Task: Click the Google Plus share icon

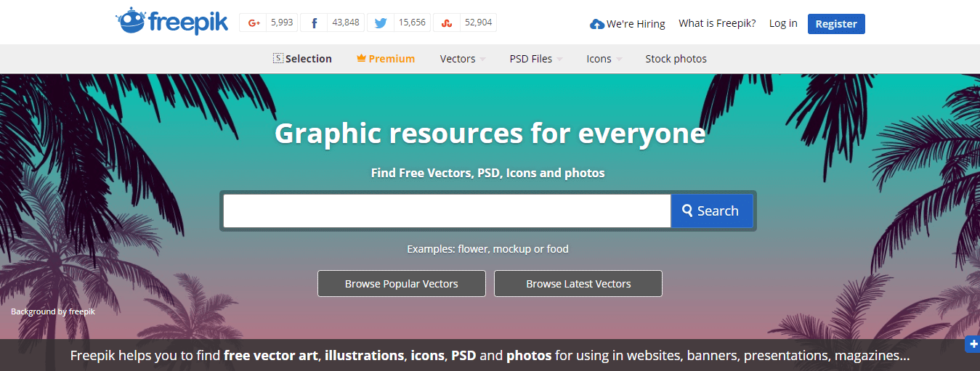Action: point(254,23)
